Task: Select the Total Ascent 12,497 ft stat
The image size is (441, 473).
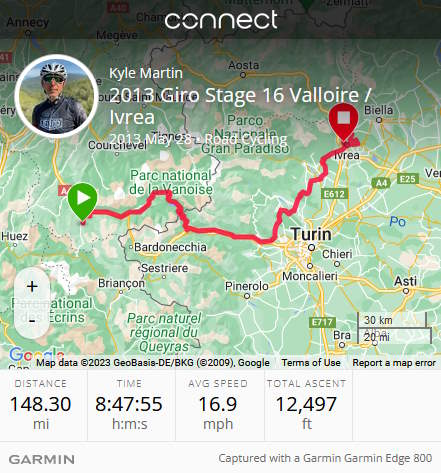Action: point(306,405)
